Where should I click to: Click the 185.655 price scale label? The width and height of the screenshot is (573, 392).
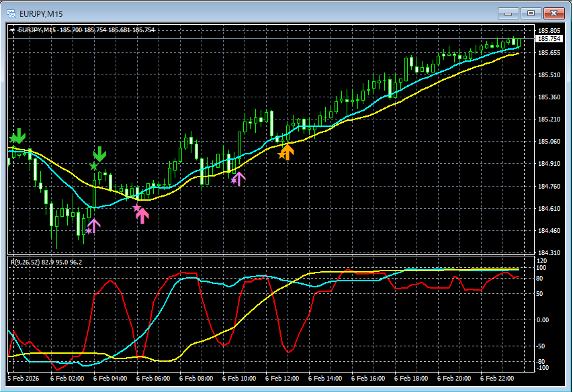tap(549, 53)
